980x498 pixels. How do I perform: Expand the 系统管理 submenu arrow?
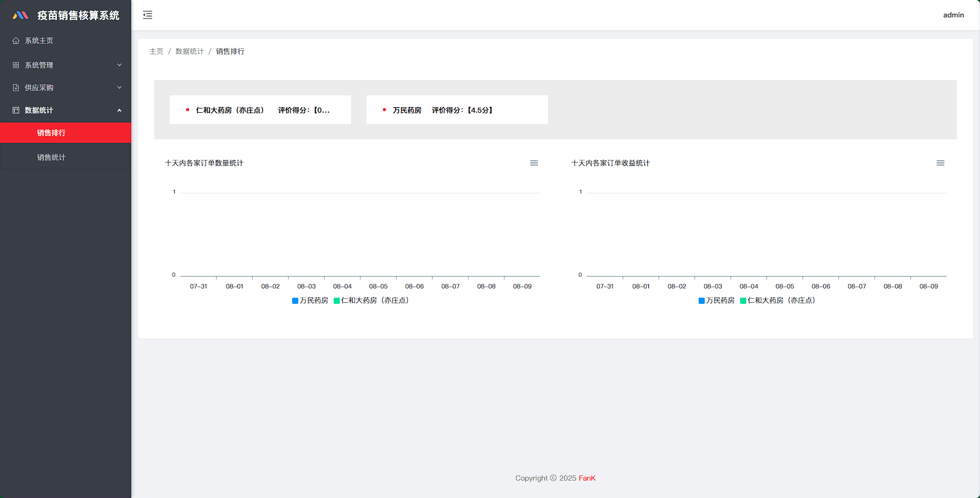[x=119, y=65]
